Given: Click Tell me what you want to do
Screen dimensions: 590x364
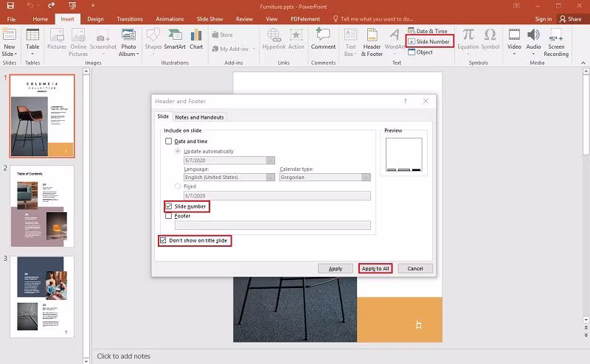Looking at the screenshot, I should click(373, 19).
